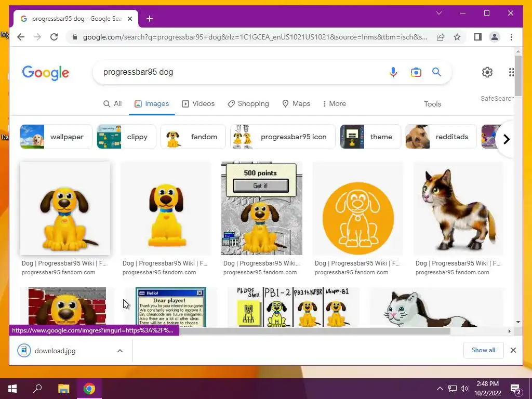532x399 pixels.
Task: Open Dear player dialog image
Action: [170, 307]
